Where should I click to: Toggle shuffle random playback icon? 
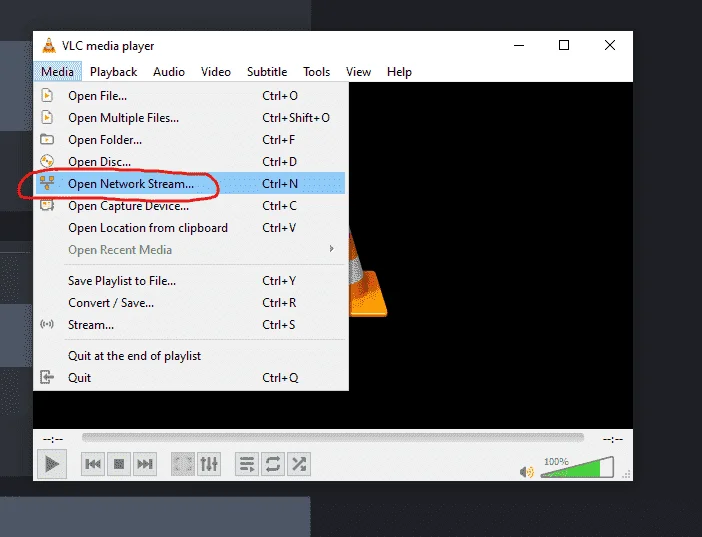coord(299,464)
